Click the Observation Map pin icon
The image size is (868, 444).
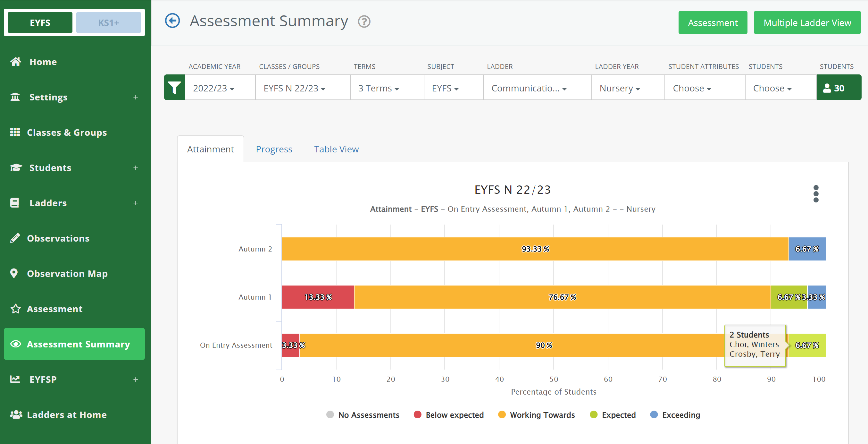click(x=14, y=273)
